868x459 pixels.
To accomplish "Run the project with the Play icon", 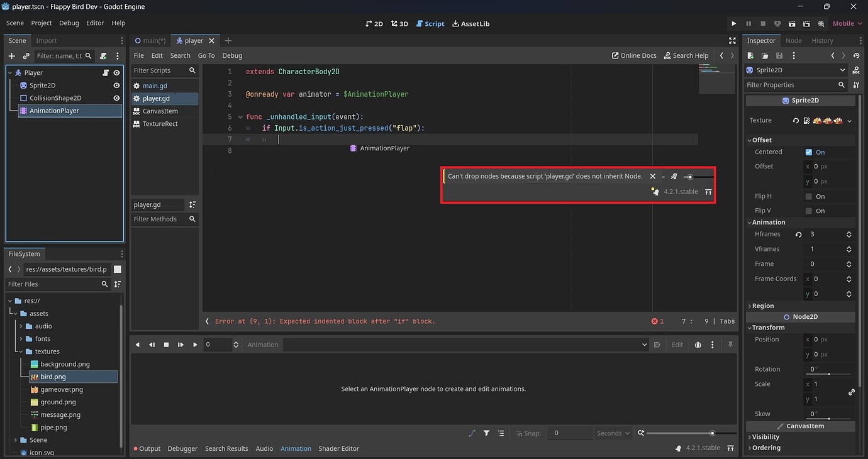I will click(733, 23).
